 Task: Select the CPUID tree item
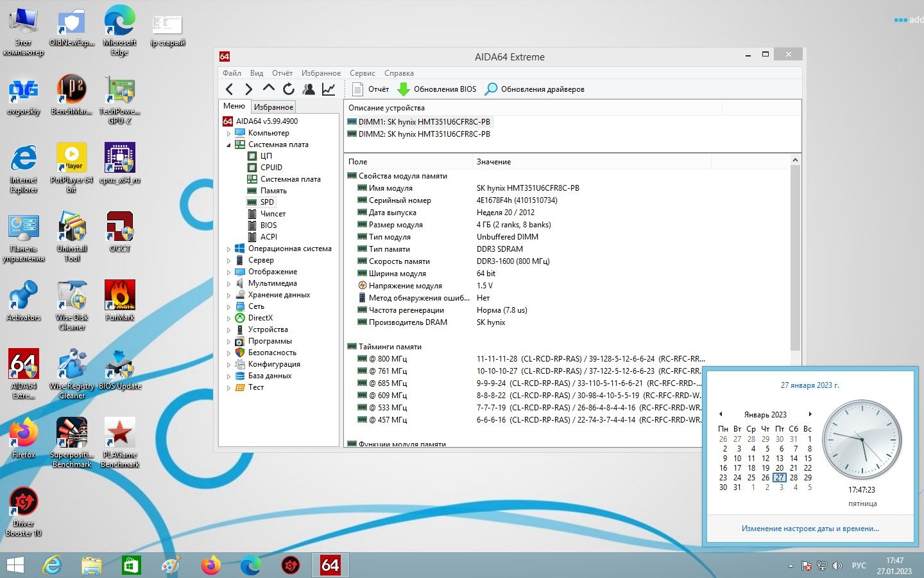tap(271, 168)
